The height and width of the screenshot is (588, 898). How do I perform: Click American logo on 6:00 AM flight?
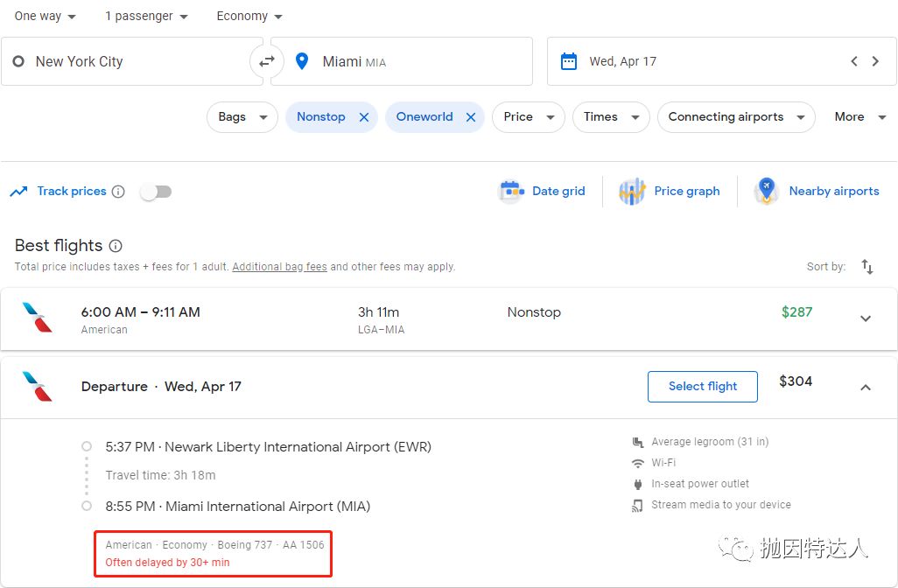click(x=38, y=318)
